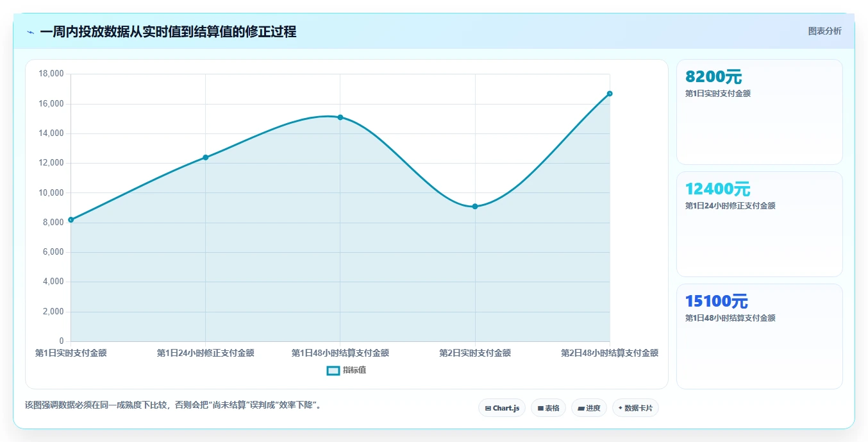Click x-axis label 第1日48小时结算支付金额
The height and width of the screenshot is (442, 868).
(x=340, y=353)
